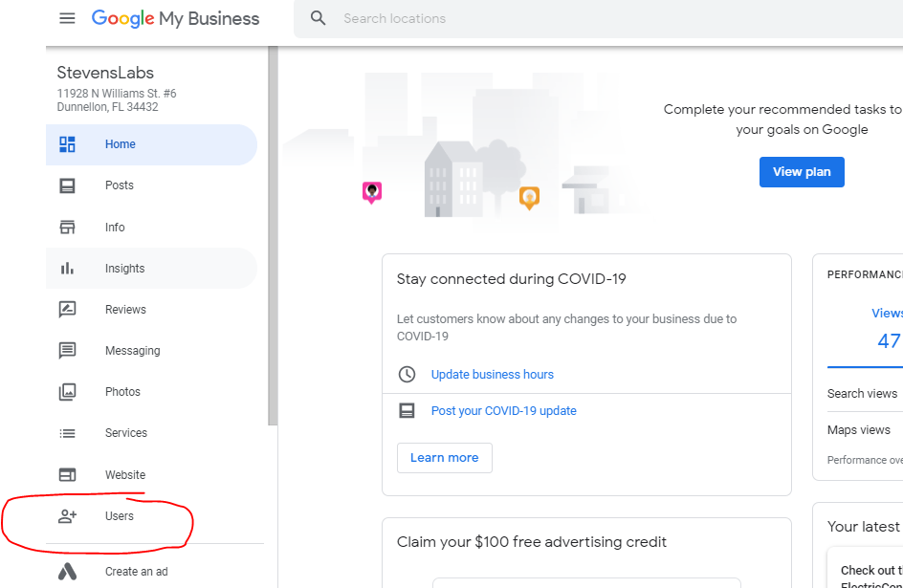Open the Services section

point(126,433)
